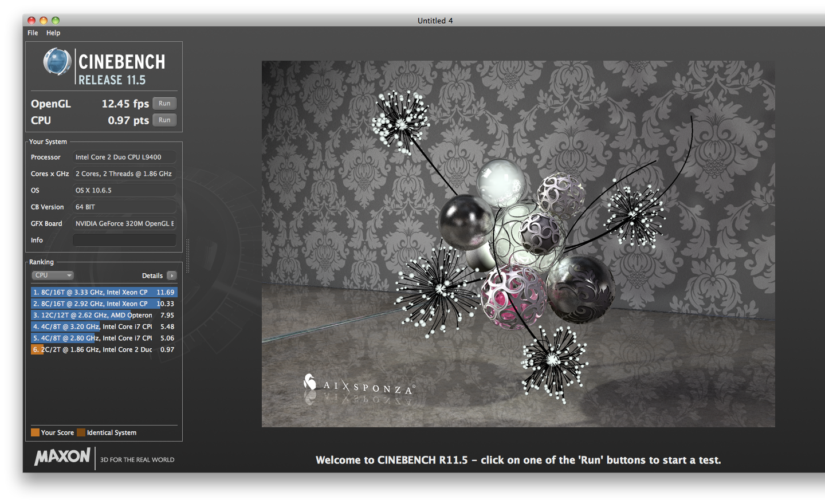Open the Help menu

[53, 33]
